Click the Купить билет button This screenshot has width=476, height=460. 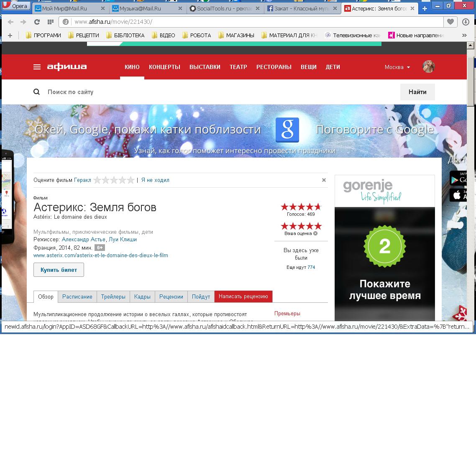[x=59, y=270]
